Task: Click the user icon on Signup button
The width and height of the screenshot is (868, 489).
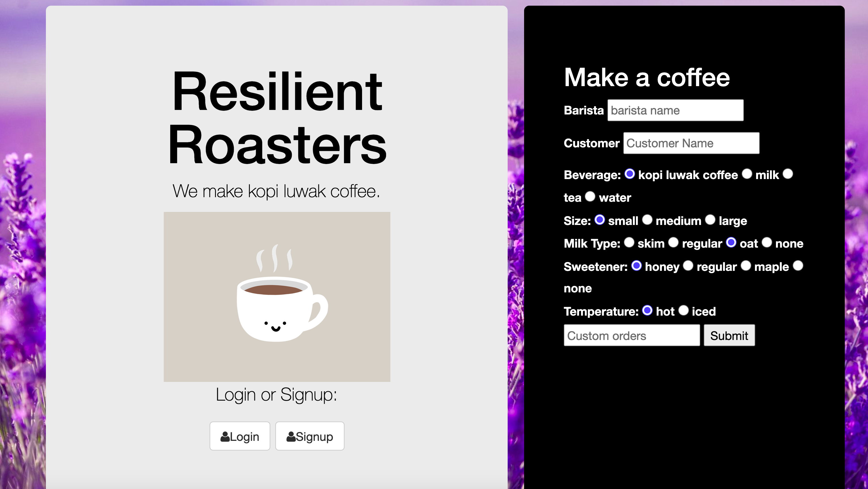Action: coord(291,436)
